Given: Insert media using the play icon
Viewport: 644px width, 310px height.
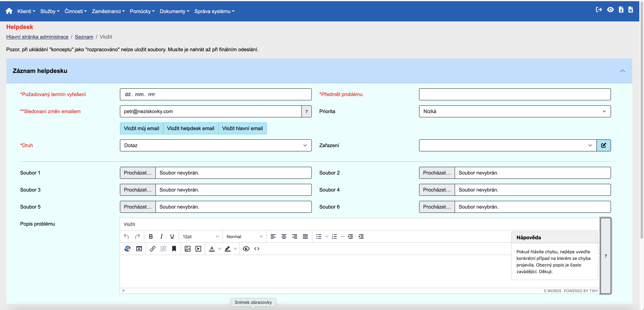Looking at the screenshot, I should 198,249.
